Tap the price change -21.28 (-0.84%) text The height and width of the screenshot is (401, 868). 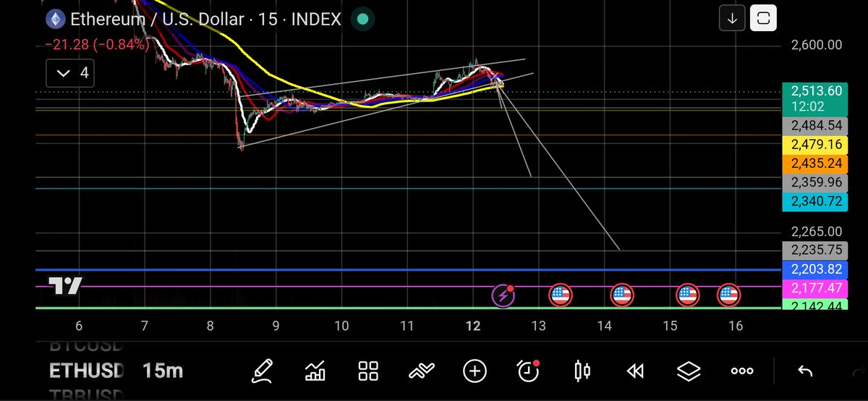97,45
